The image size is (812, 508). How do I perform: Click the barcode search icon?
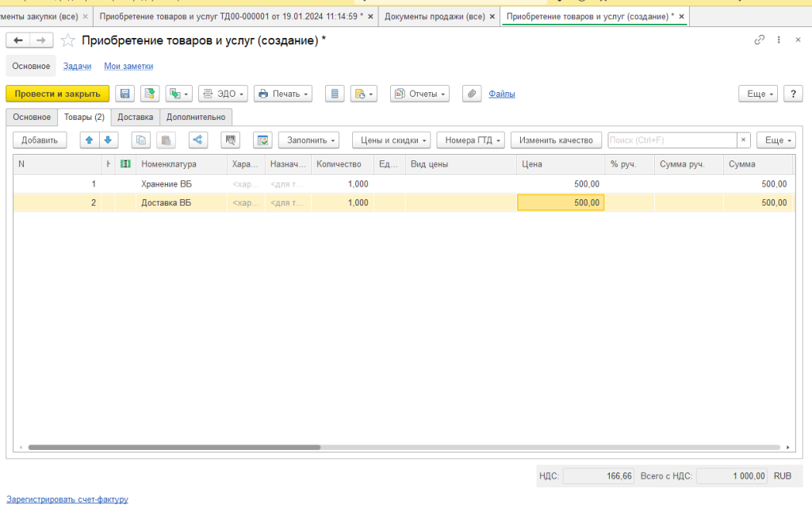coord(231,140)
